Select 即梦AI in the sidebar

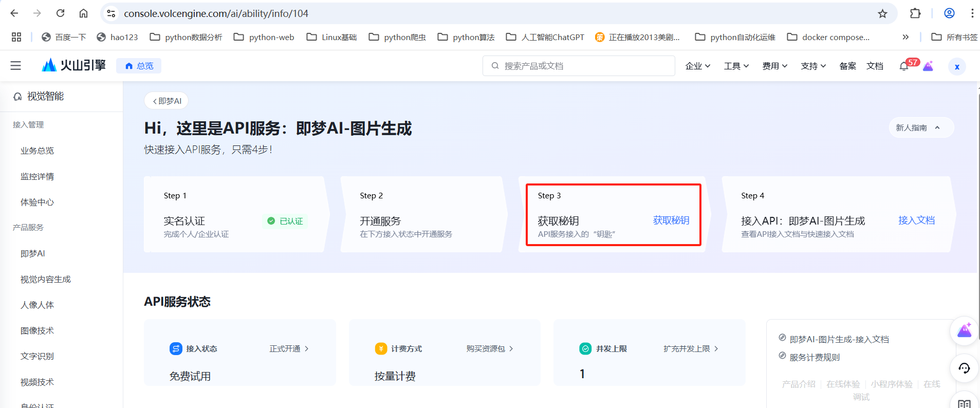click(33, 253)
